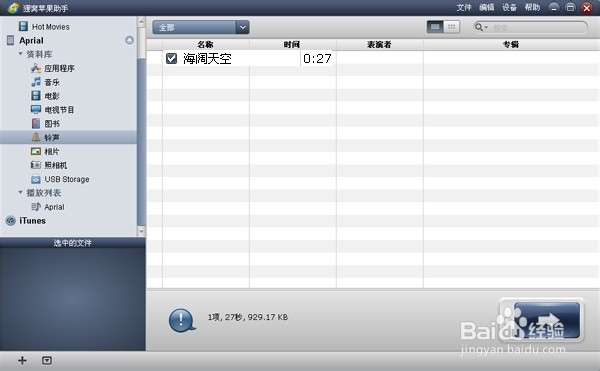Open 电视节目 TV shows category
Viewport: 600px width, 371px height.
click(x=59, y=110)
